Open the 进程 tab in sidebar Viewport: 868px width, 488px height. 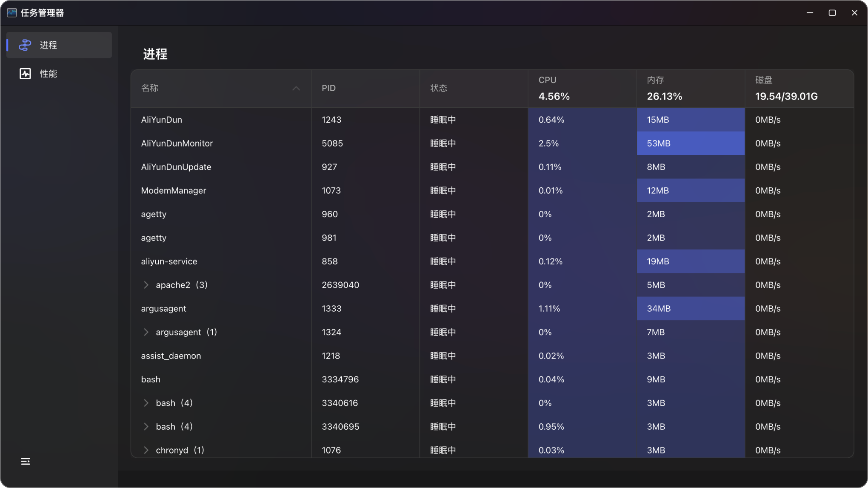tap(48, 45)
